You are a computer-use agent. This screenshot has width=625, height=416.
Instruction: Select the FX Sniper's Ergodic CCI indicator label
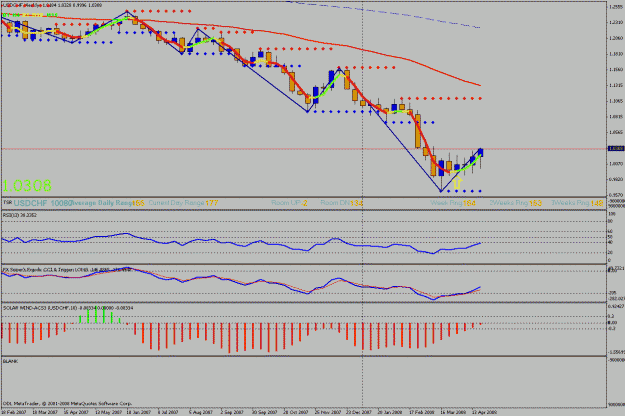pyautogui.click(x=67, y=270)
